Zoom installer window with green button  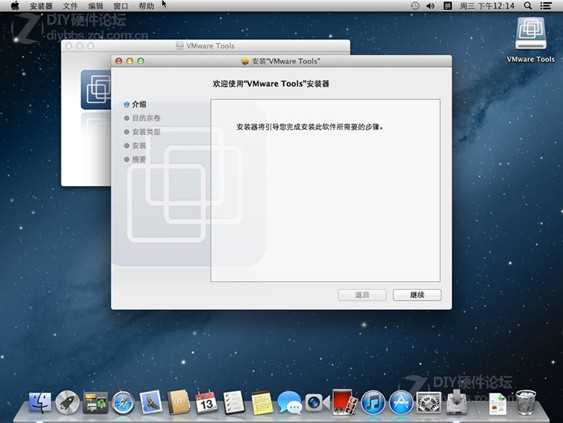141,61
